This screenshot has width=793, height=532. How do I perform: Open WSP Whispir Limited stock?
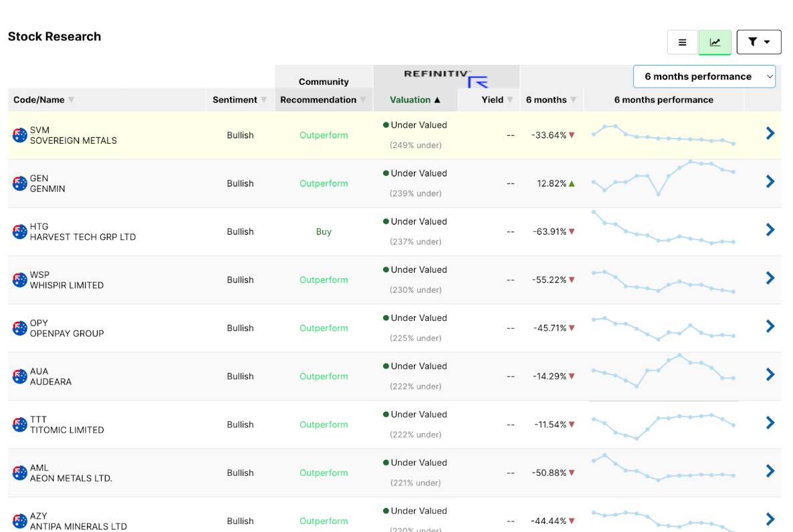coord(67,279)
